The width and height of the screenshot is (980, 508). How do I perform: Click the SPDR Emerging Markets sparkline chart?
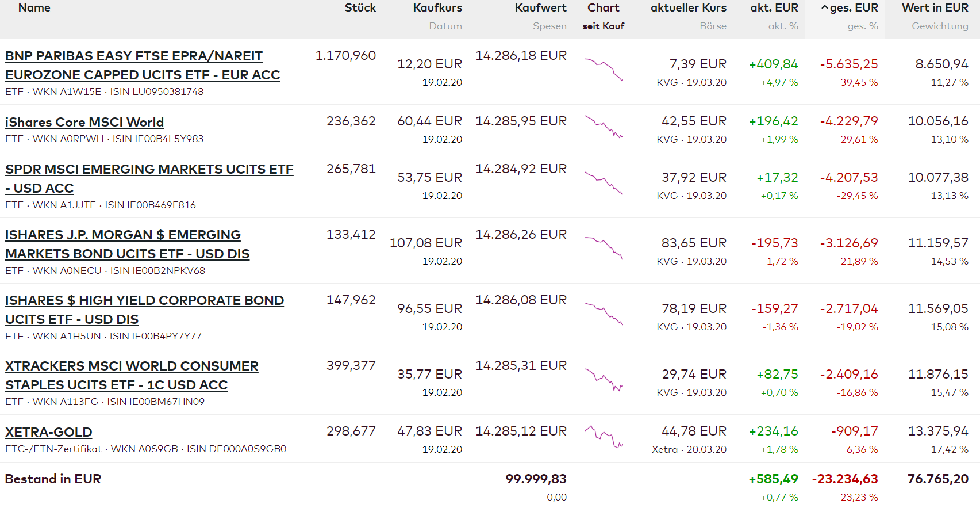604,182
